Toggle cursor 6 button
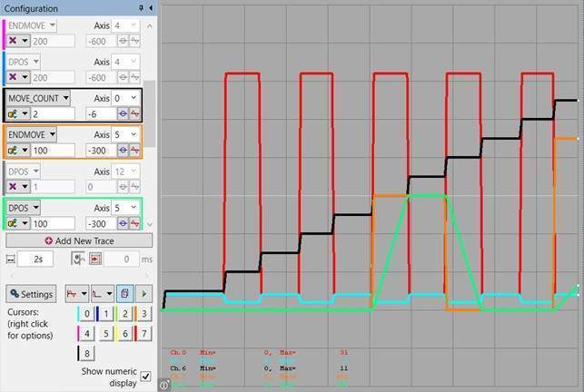The width and height of the screenshot is (584, 392). [x=124, y=333]
